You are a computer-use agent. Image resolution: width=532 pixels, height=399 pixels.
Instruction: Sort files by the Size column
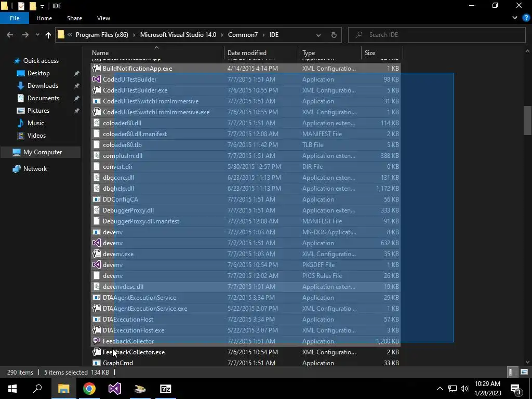point(370,52)
